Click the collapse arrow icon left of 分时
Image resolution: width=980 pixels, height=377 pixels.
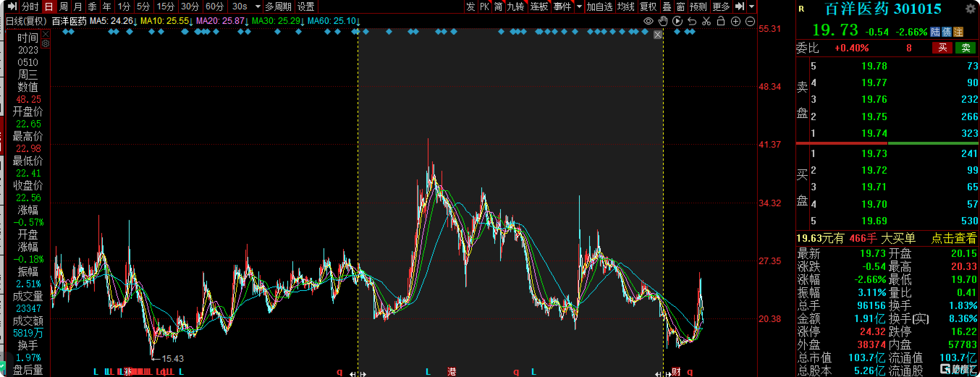coord(13,6)
